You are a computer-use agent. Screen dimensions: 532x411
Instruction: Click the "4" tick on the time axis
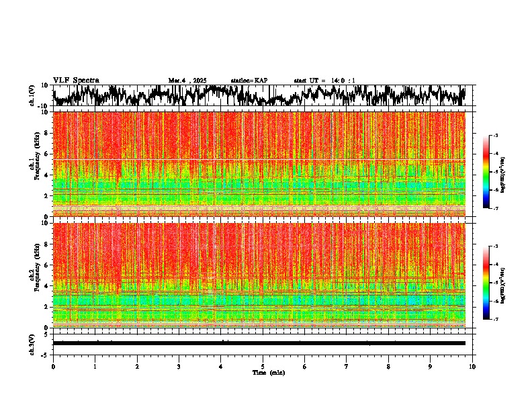(x=221, y=367)
